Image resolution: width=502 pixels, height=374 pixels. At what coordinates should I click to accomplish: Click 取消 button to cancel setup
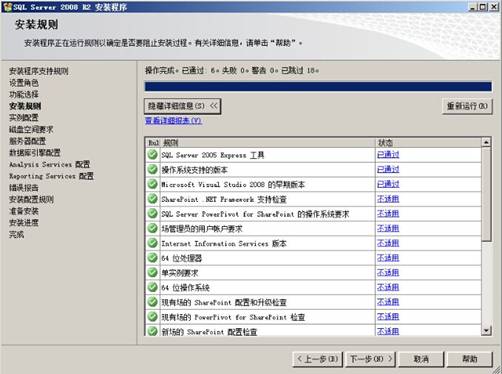point(421,359)
